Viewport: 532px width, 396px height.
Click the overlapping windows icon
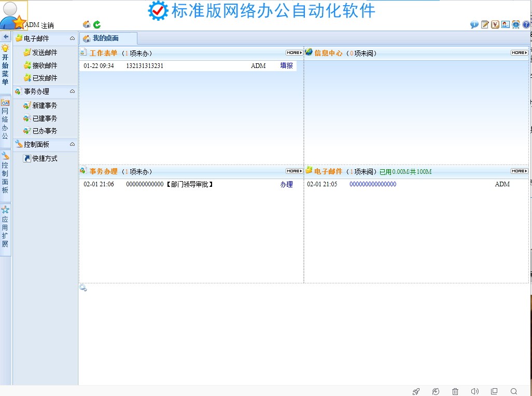[494, 391]
